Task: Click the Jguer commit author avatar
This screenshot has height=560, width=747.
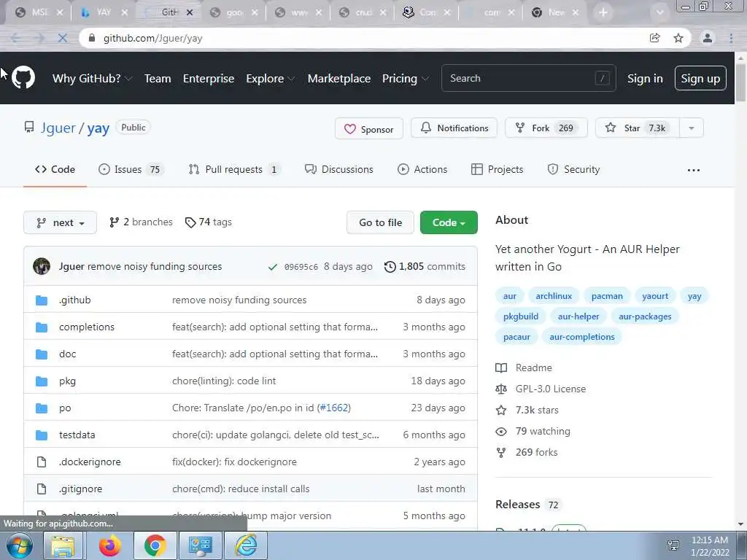Action: [x=42, y=266]
